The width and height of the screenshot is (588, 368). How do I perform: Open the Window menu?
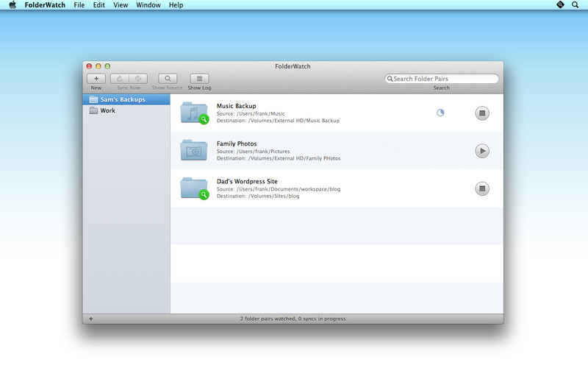tap(148, 5)
